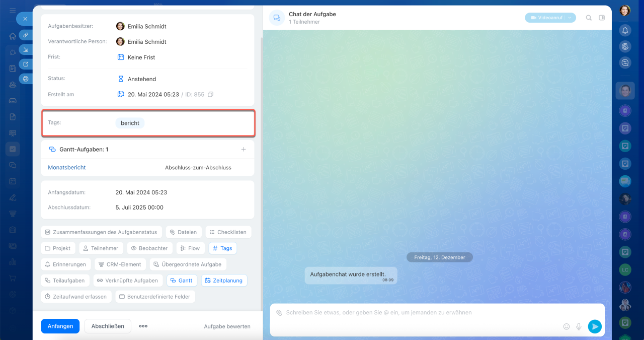Image resolution: width=644 pixels, height=340 pixels.
Task: Copy the task ID 855 icon
Action: tap(210, 94)
